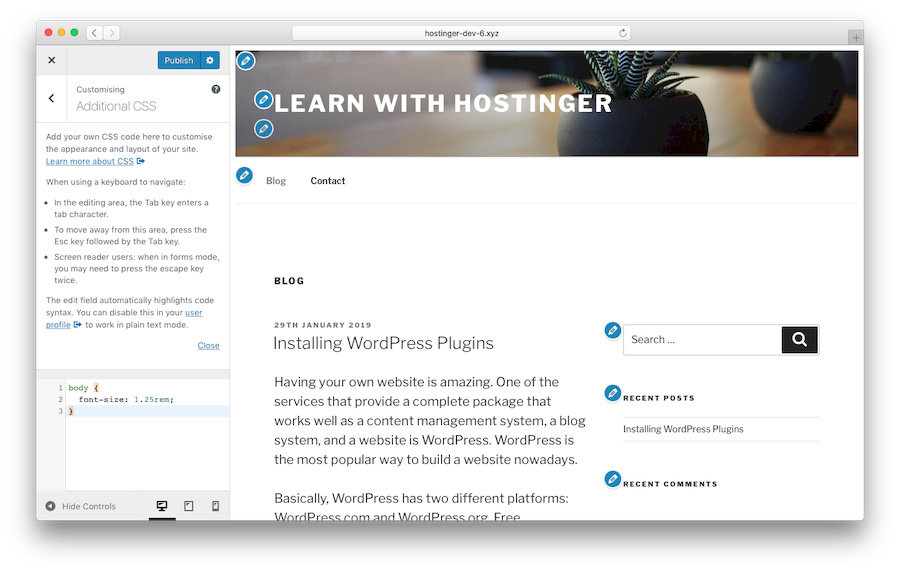Click edit pencil beside Recent Posts
Screen dimensions: 900x572
pyautogui.click(x=612, y=393)
